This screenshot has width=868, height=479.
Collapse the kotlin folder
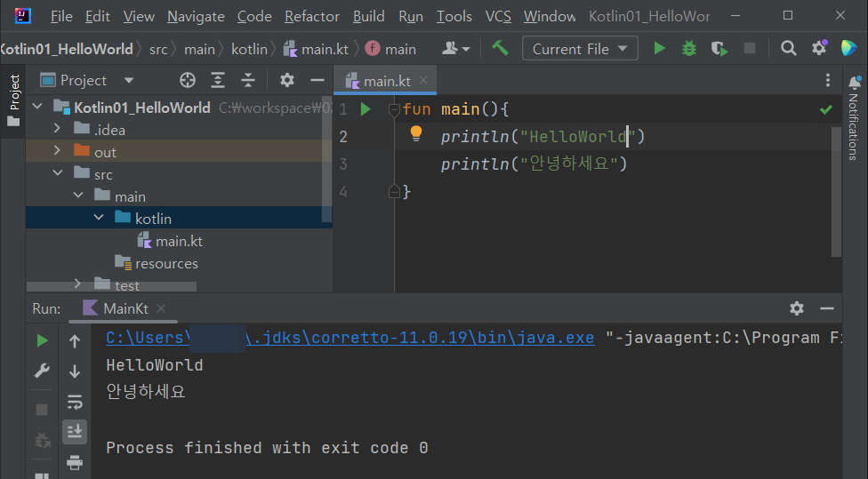coord(99,218)
